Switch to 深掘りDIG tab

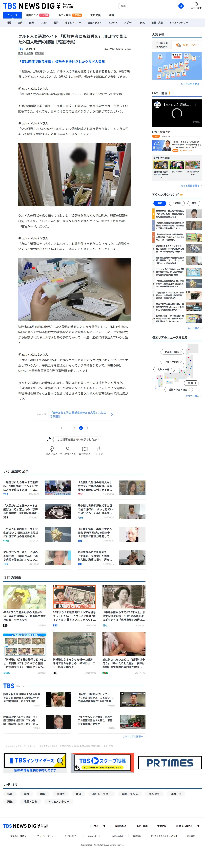pos(37,15)
